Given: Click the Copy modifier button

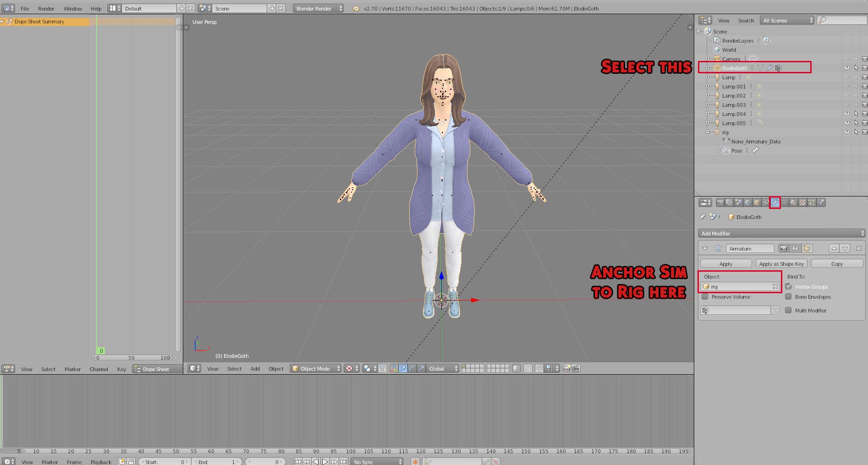Looking at the screenshot, I should 837,264.
